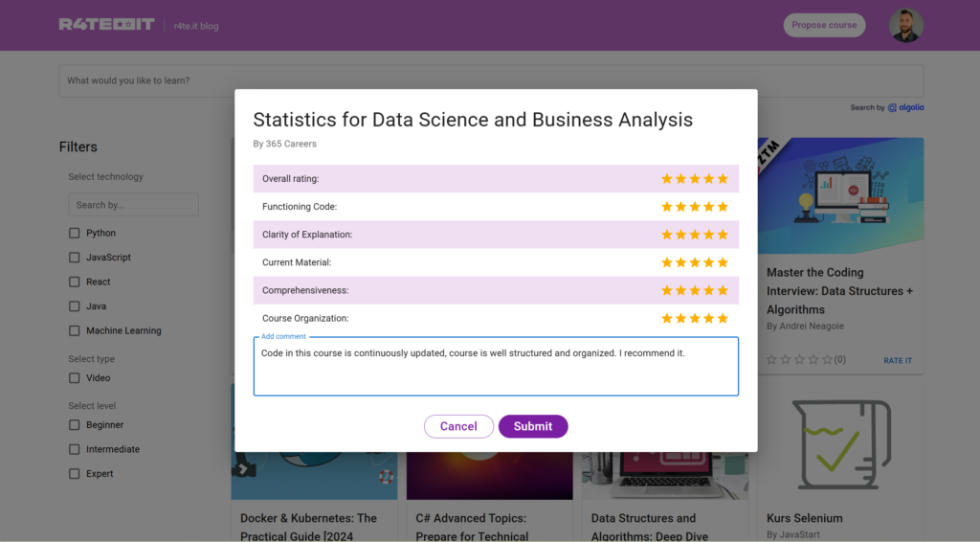The height and width of the screenshot is (542, 980).
Task: Click the "What would you like to learn" search bar
Action: point(491,80)
